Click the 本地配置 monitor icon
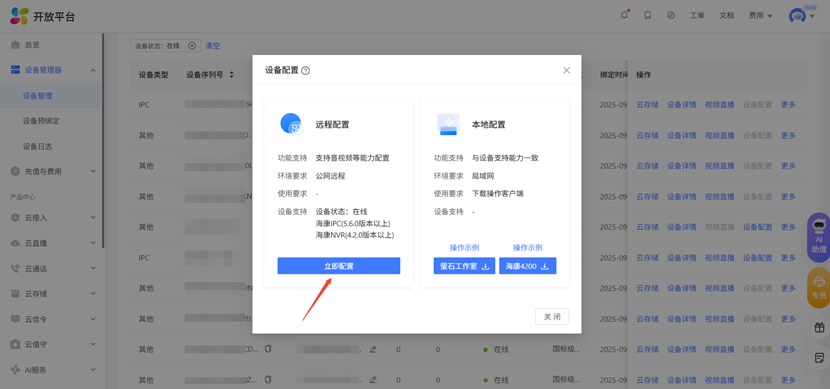Screen dimensions: 830x389 pos(448,124)
